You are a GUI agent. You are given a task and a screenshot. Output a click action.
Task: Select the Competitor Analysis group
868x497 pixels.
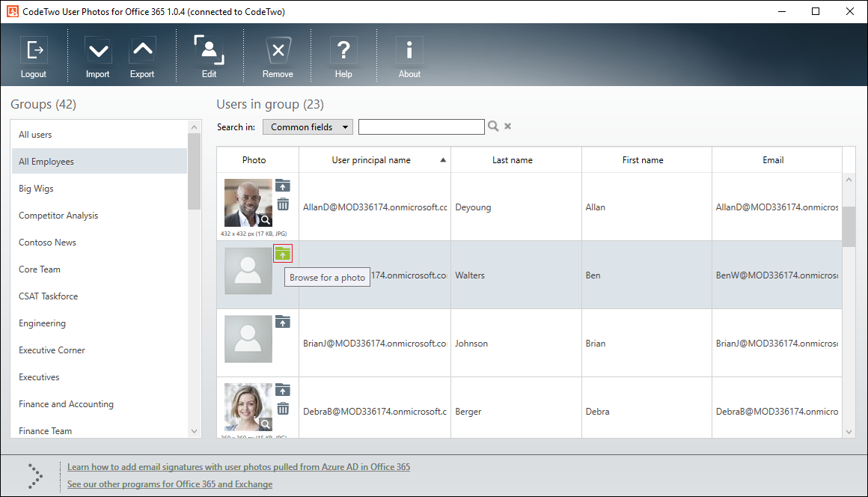(100, 216)
